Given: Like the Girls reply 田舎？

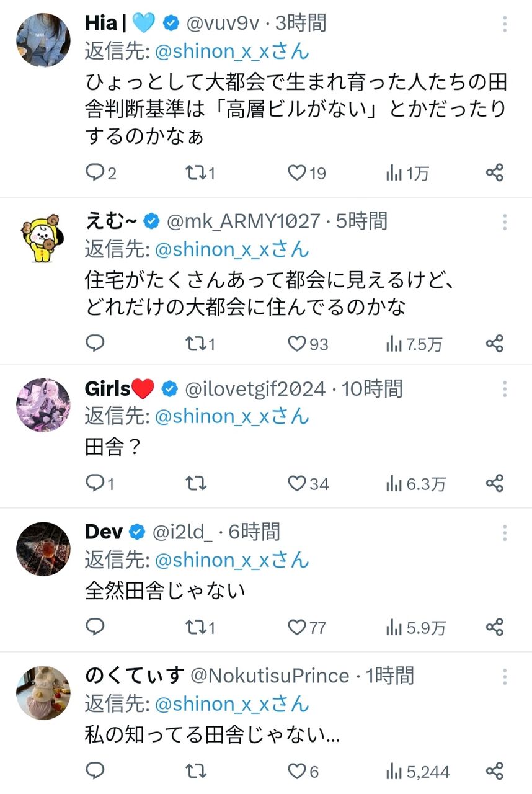Looking at the screenshot, I should point(309,483).
